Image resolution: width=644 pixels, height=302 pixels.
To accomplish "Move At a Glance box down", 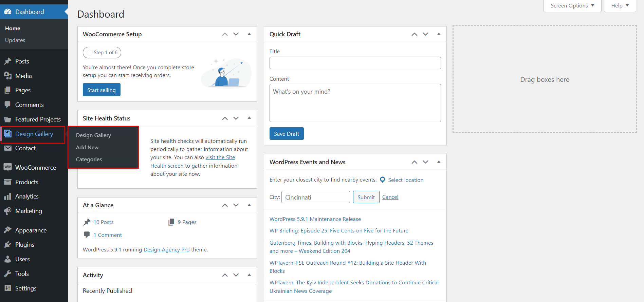I will tap(236, 205).
